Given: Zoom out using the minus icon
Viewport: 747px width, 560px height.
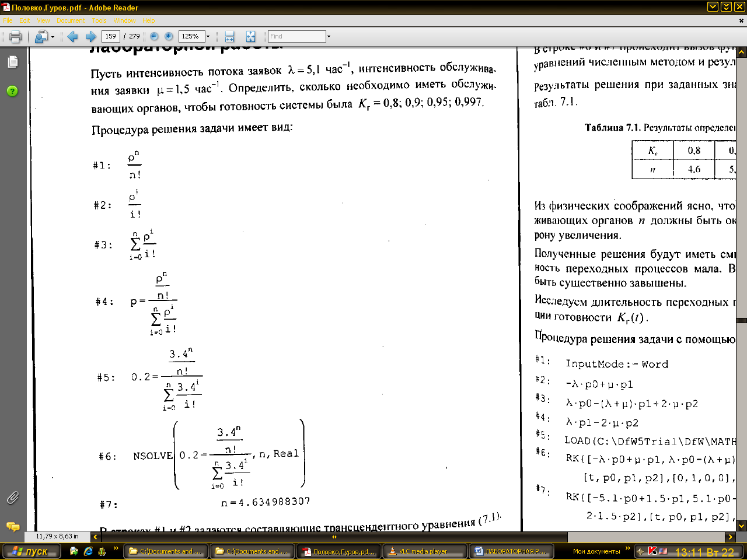Looking at the screenshot, I should pyautogui.click(x=154, y=36).
